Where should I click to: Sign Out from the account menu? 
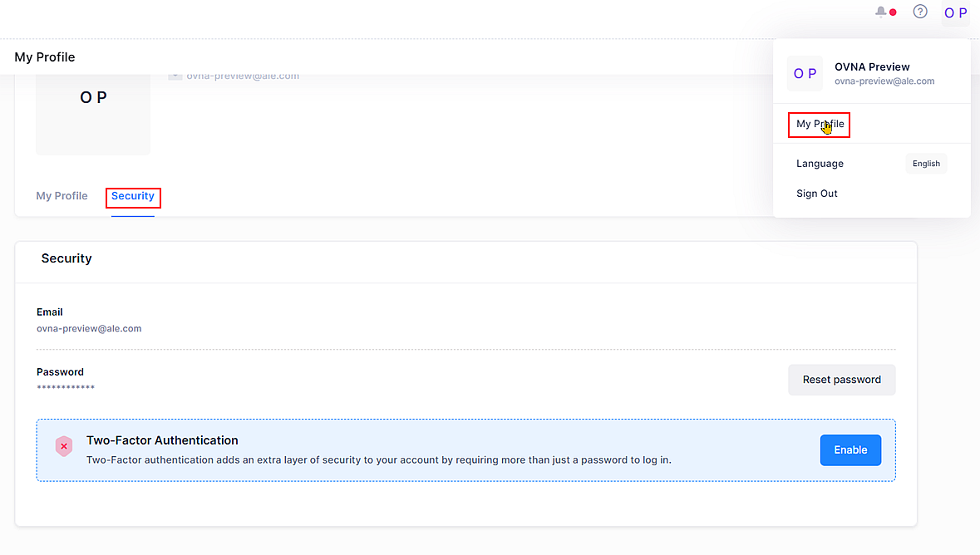point(817,194)
